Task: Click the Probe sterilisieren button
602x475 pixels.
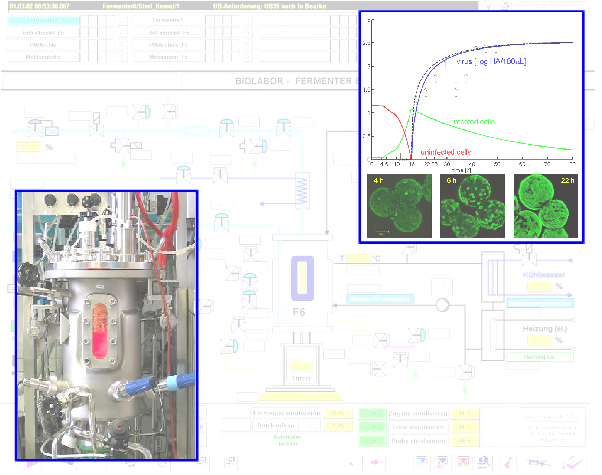Action: pyautogui.click(x=418, y=440)
